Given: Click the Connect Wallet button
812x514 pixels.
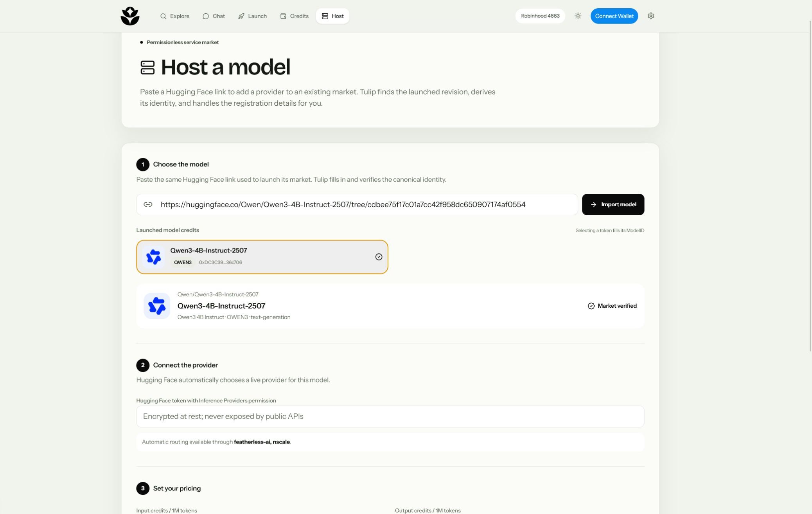Looking at the screenshot, I should click(614, 16).
